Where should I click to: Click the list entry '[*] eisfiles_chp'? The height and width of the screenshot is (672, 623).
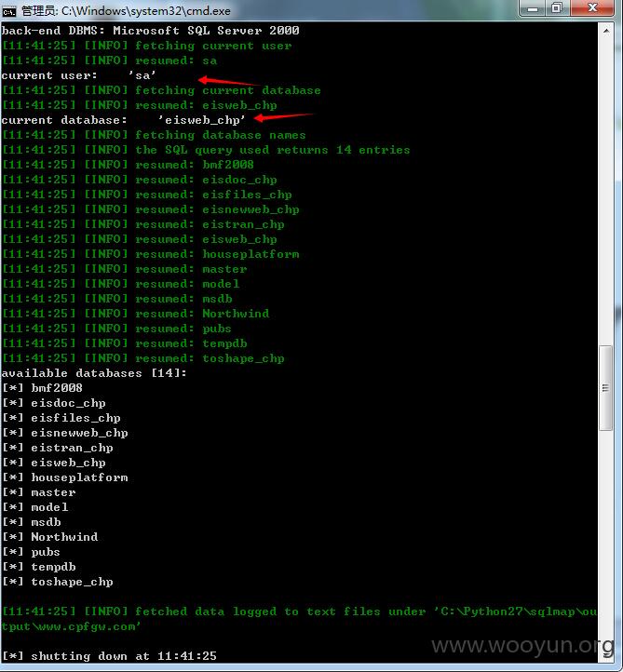pos(61,418)
